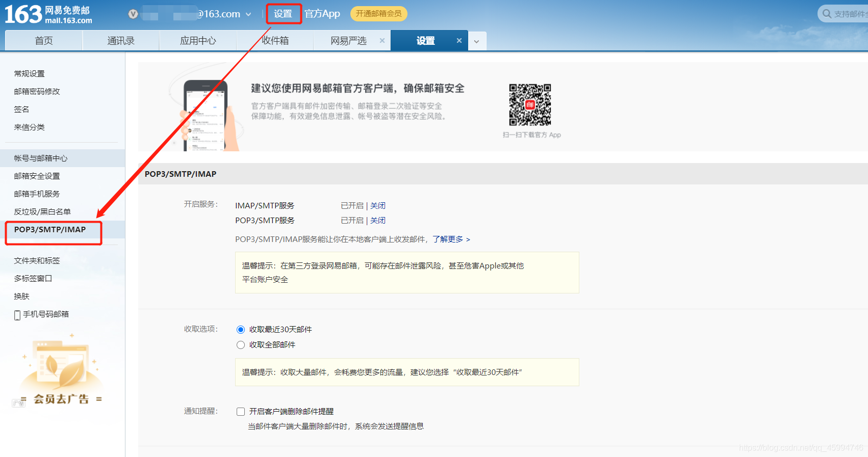Click the 广告 tag icon near banner

coord(18,403)
